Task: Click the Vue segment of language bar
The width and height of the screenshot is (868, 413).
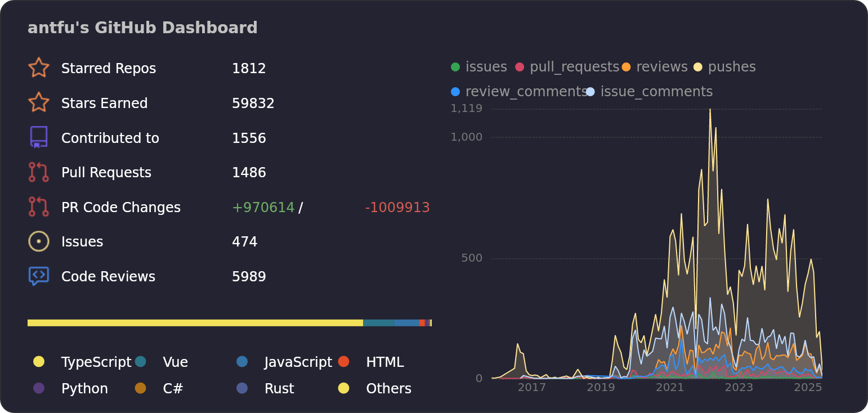Action: click(x=378, y=323)
